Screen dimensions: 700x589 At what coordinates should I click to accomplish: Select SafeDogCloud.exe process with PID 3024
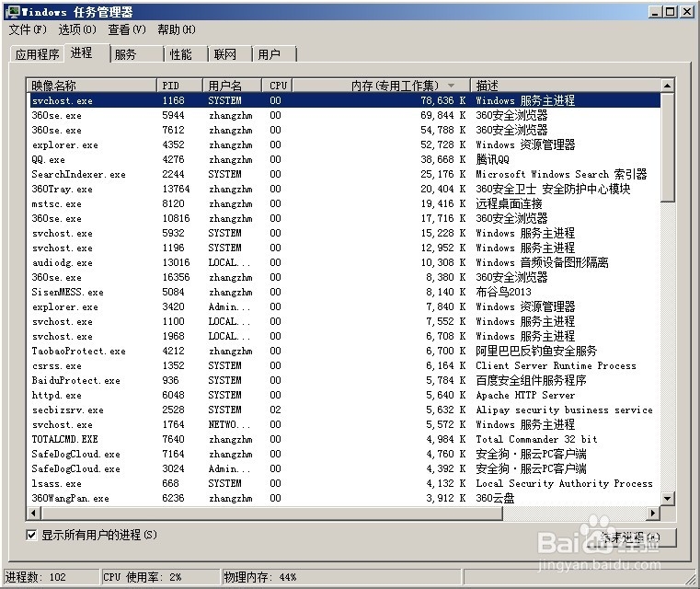[x=345, y=468]
